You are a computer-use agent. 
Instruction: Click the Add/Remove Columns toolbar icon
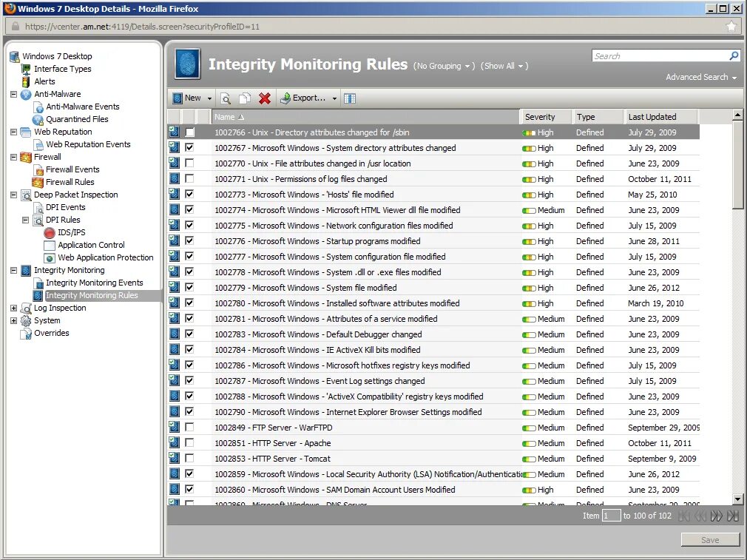click(x=350, y=98)
